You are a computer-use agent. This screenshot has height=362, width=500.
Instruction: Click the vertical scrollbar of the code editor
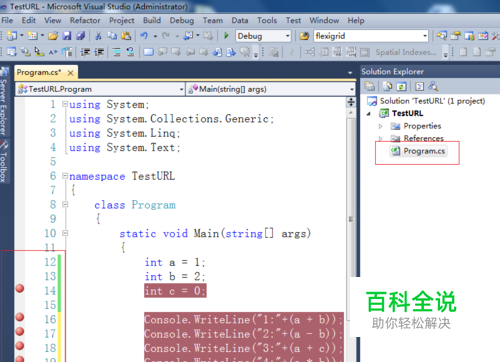coord(351,220)
